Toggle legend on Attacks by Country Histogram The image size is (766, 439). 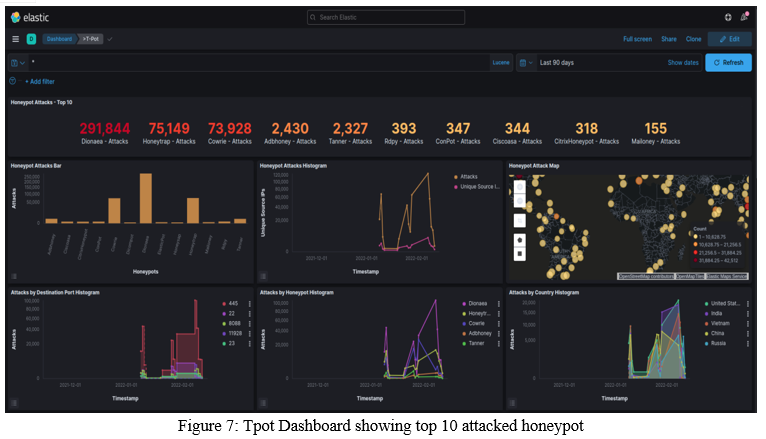[512, 403]
